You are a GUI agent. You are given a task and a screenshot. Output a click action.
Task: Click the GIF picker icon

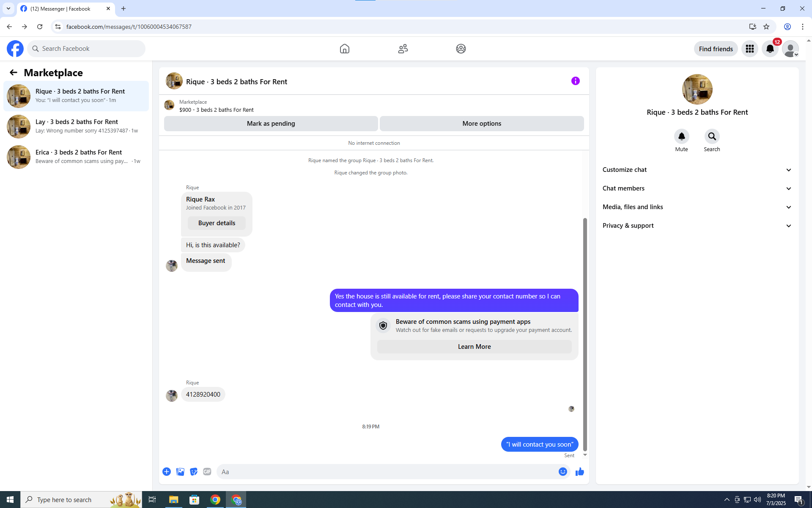[x=207, y=472]
